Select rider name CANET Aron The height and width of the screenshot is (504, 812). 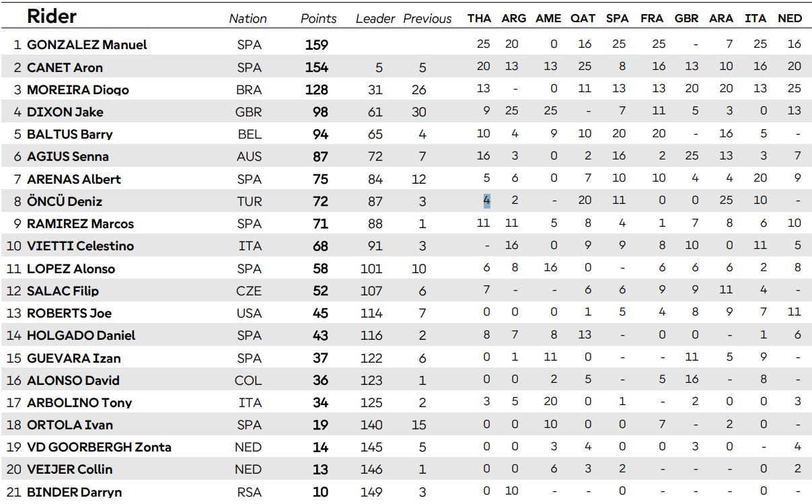pyautogui.click(x=65, y=67)
